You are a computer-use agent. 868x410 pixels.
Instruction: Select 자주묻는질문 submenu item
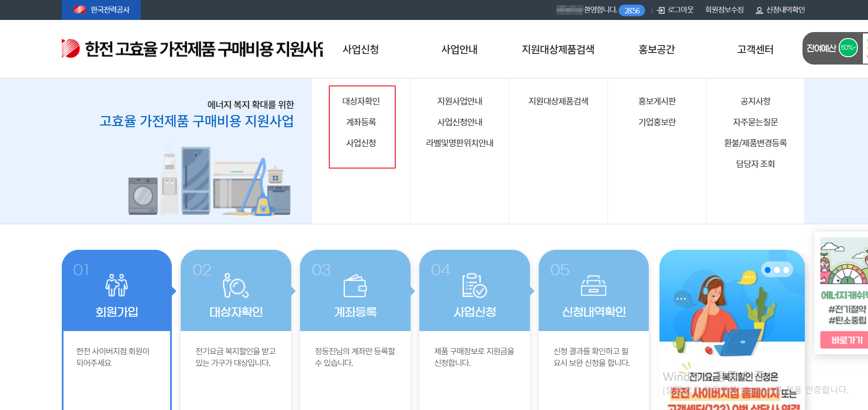click(756, 122)
